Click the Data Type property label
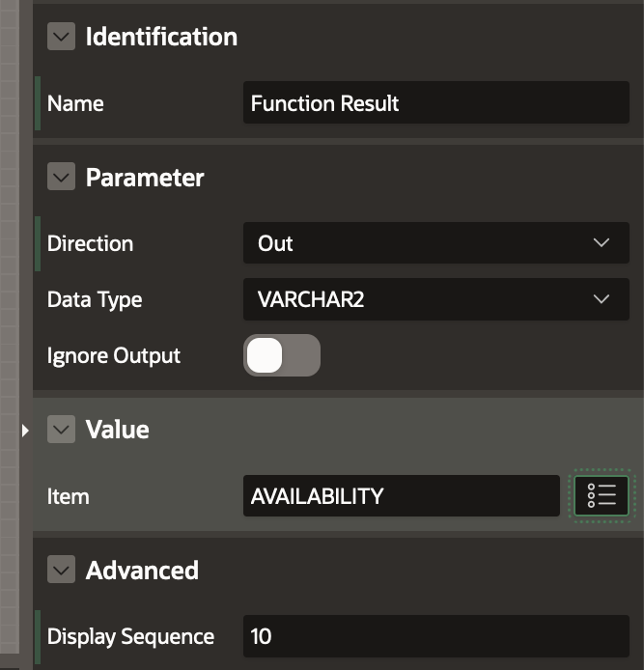644x670 pixels. [x=95, y=299]
